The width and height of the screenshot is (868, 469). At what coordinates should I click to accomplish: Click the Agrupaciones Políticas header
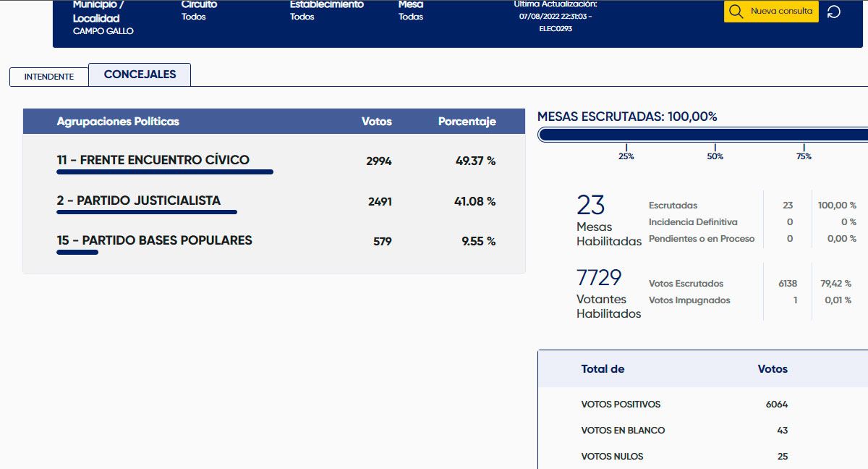(x=118, y=122)
